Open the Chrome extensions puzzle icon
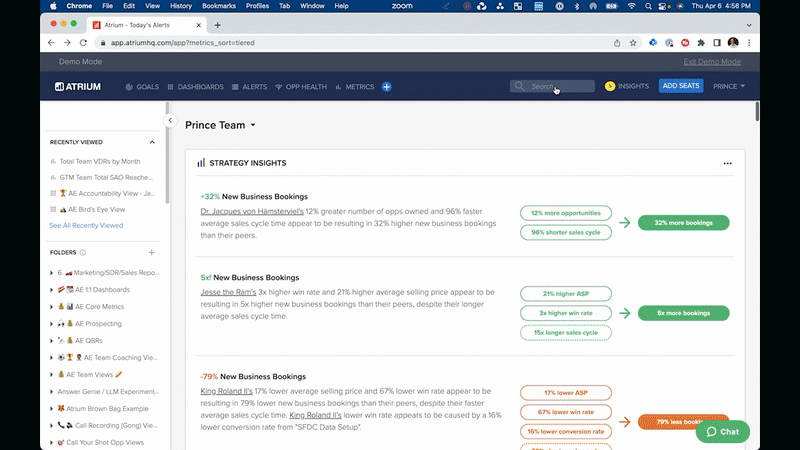Viewport: 800px width, 450px height. tap(701, 43)
